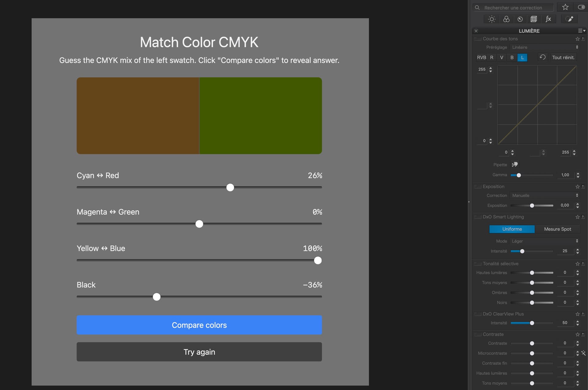Enable the Courbe des tons toggle
The image size is (588, 390).
pos(477,39)
